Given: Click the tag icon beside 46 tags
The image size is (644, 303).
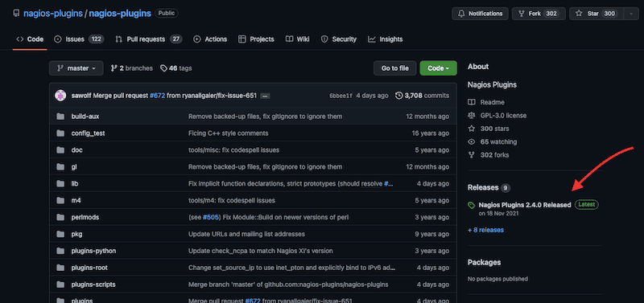Looking at the screenshot, I should 163,68.
